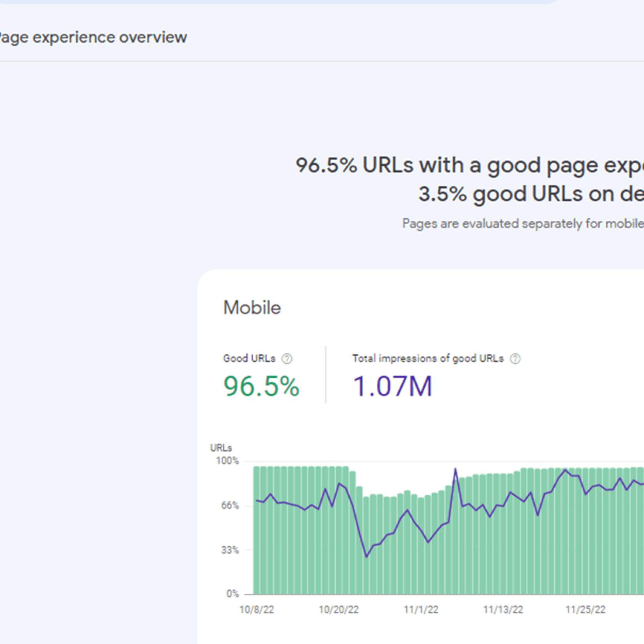Click the 'Pages are evaluated separately' note
Screen dimensions: 644x644
point(523,223)
